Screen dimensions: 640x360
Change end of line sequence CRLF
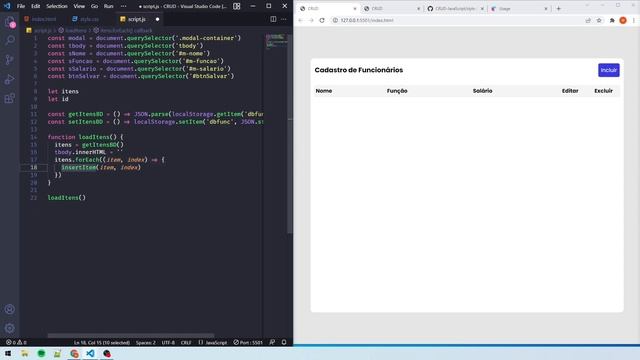[x=186, y=342]
